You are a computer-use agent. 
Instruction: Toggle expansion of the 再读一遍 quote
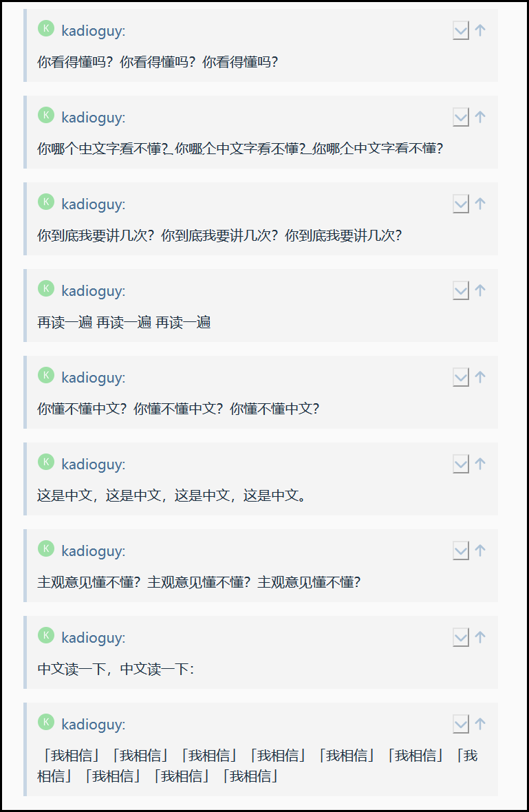point(461,291)
